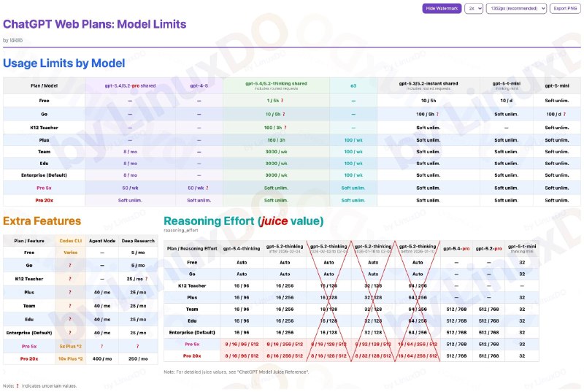Click the author name under the title

tap(17, 40)
